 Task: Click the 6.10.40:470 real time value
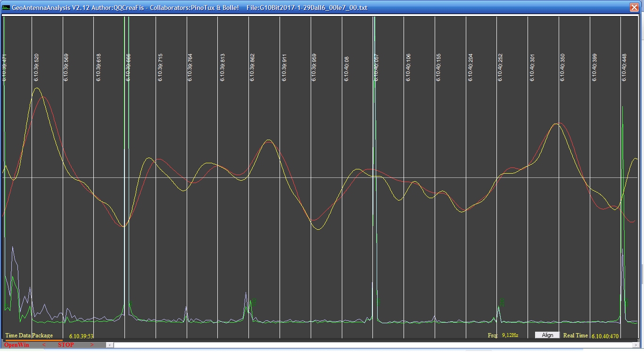pos(605,336)
